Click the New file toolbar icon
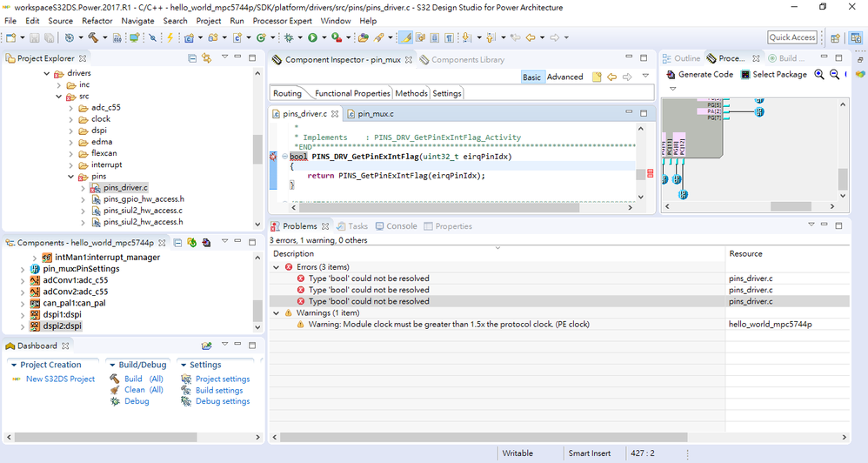Viewport: 868px width, 463px height. (x=10, y=37)
